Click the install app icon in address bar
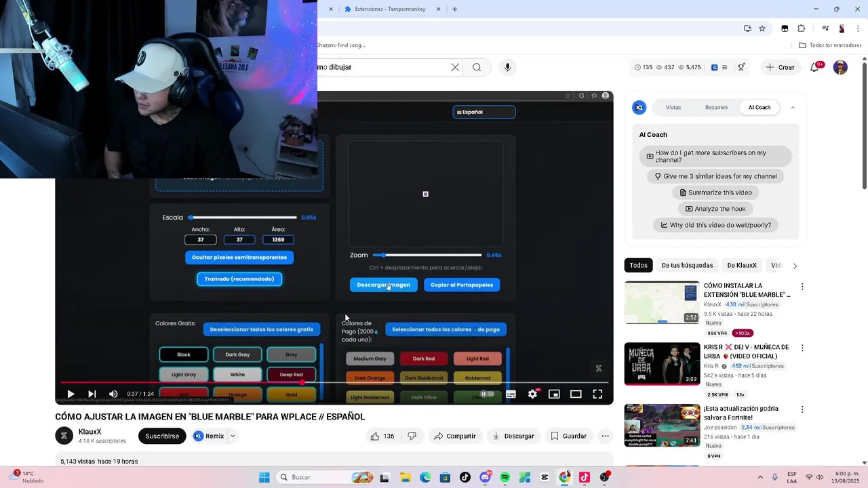This screenshot has width=868, height=488. [747, 28]
